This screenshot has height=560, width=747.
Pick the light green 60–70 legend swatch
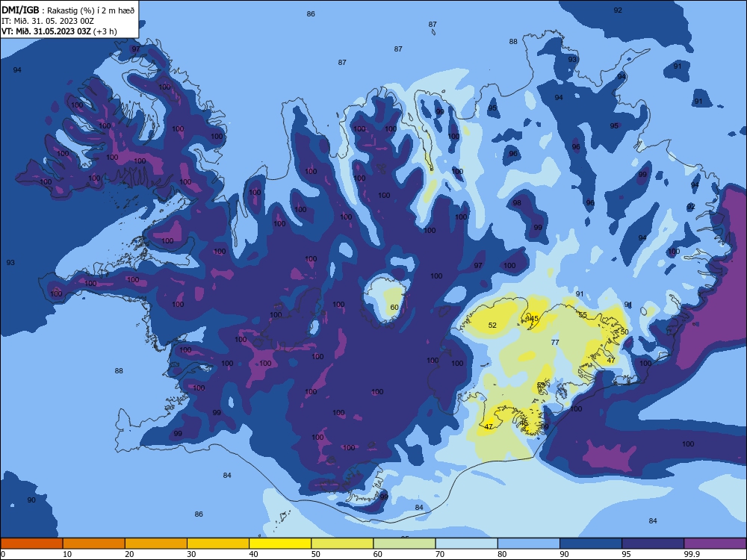(x=404, y=544)
